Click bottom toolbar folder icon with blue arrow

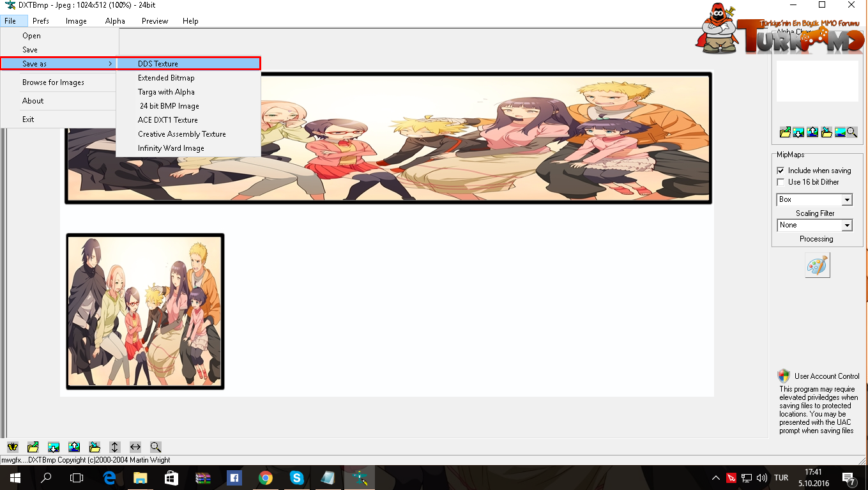coord(95,447)
